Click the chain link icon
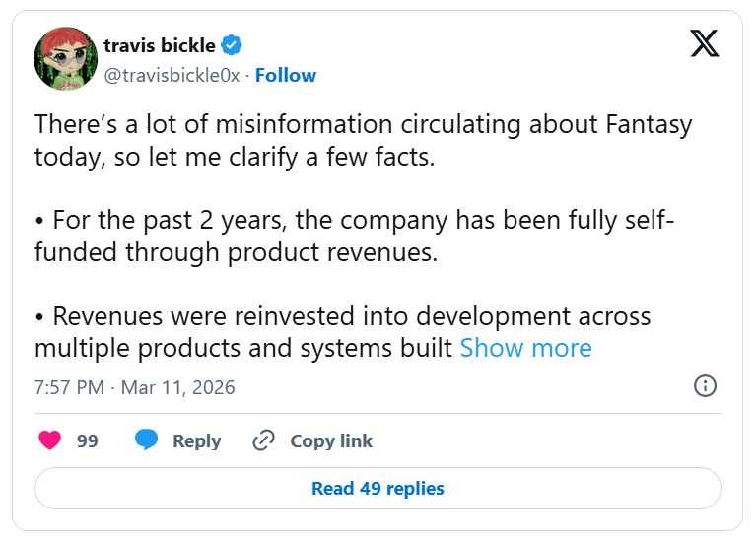Image resolution: width=756 pixels, height=541 pixels. point(263,440)
